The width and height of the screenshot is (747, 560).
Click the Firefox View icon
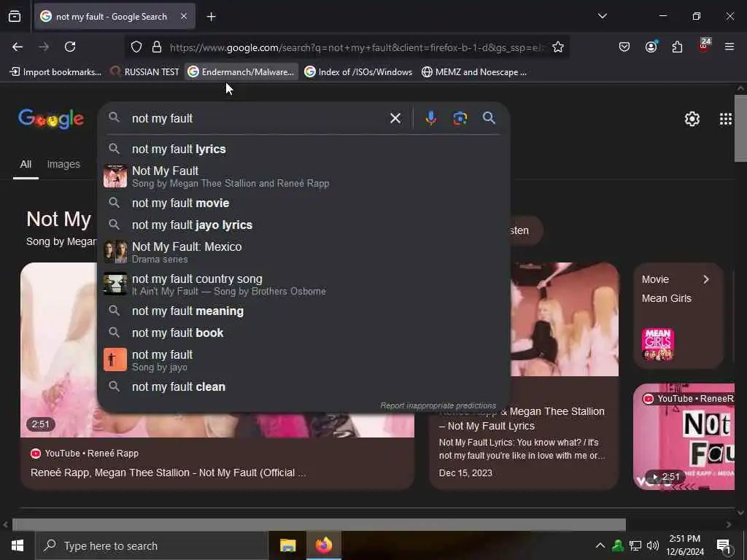coord(15,17)
